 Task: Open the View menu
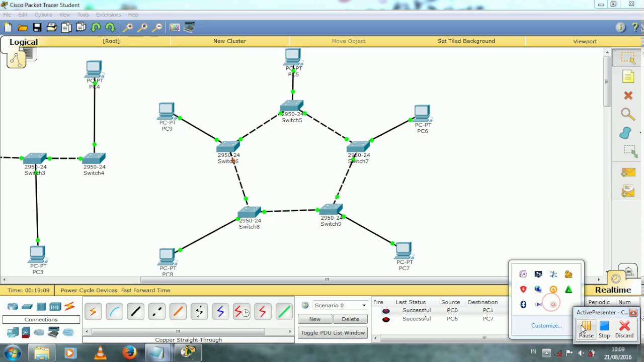click(x=65, y=15)
